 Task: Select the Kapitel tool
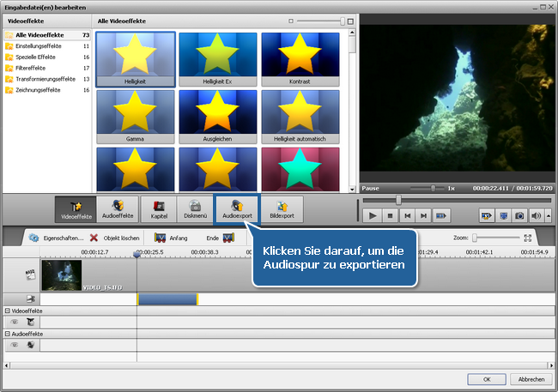pyautogui.click(x=159, y=210)
